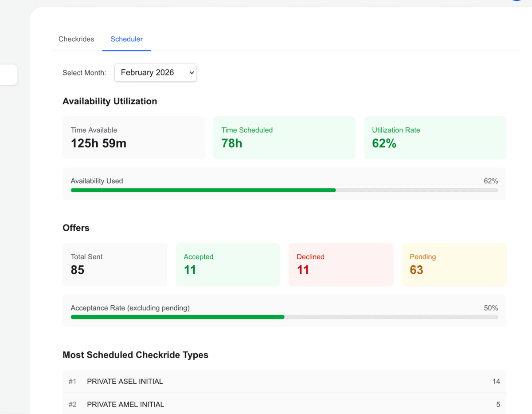The width and height of the screenshot is (532, 414).
Task: Select the Scheduler tab
Action: tap(126, 39)
